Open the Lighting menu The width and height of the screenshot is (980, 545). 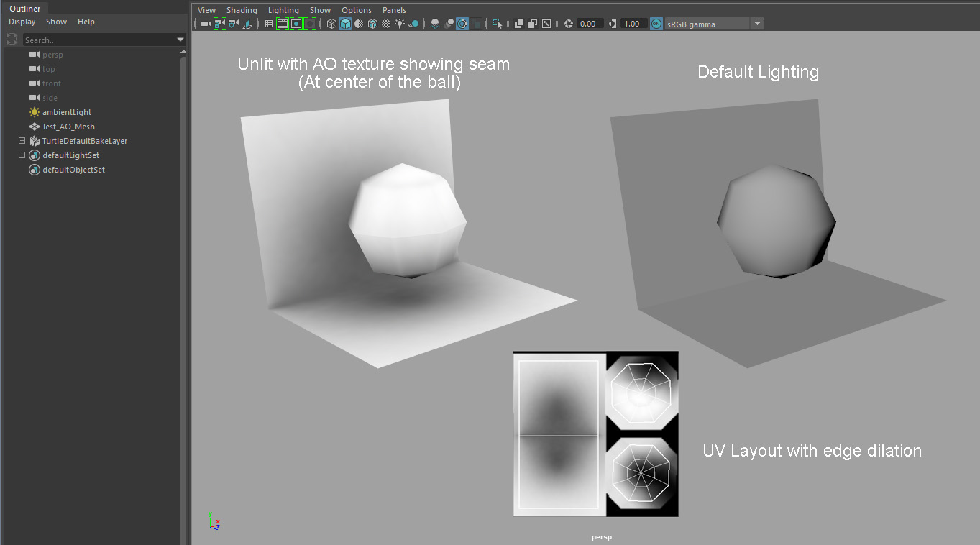click(x=283, y=10)
